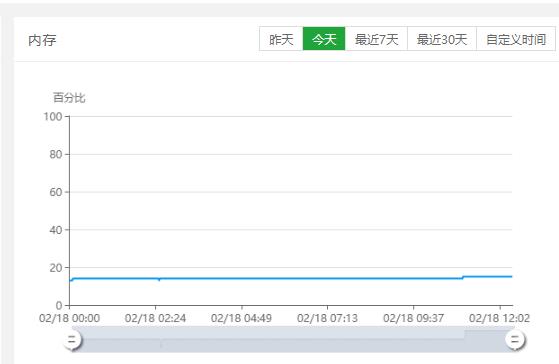Click the 02/18 04:49 axis label

(241, 318)
